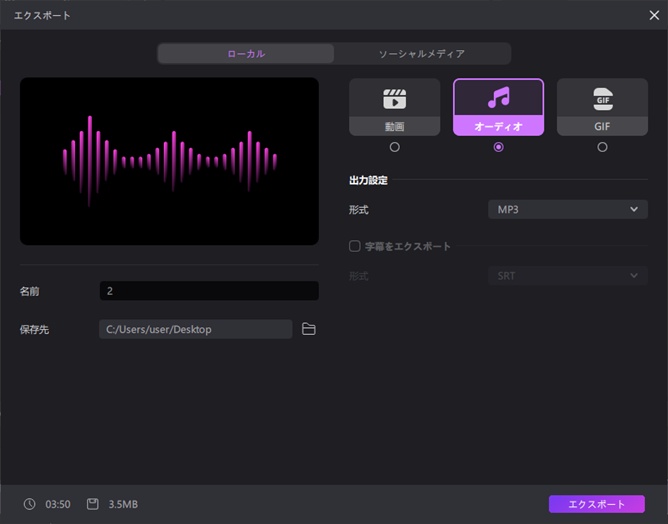Choose the GIF radio button

[x=602, y=147]
